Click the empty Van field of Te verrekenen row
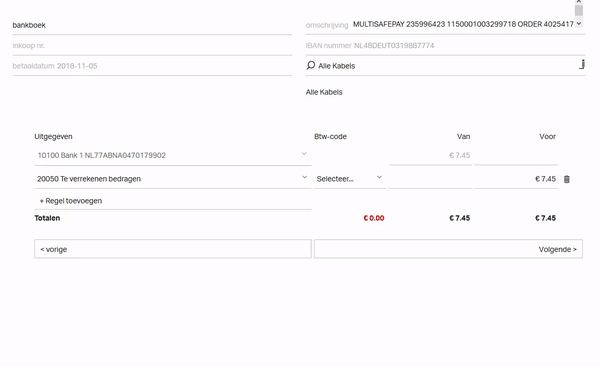This screenshot has height=368, width=600. 430,179
